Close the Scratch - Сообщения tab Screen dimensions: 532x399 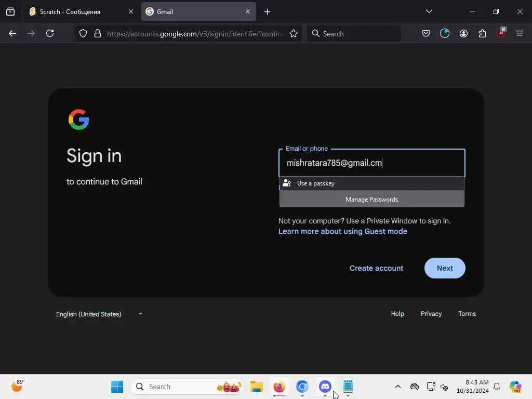[130, 11]
